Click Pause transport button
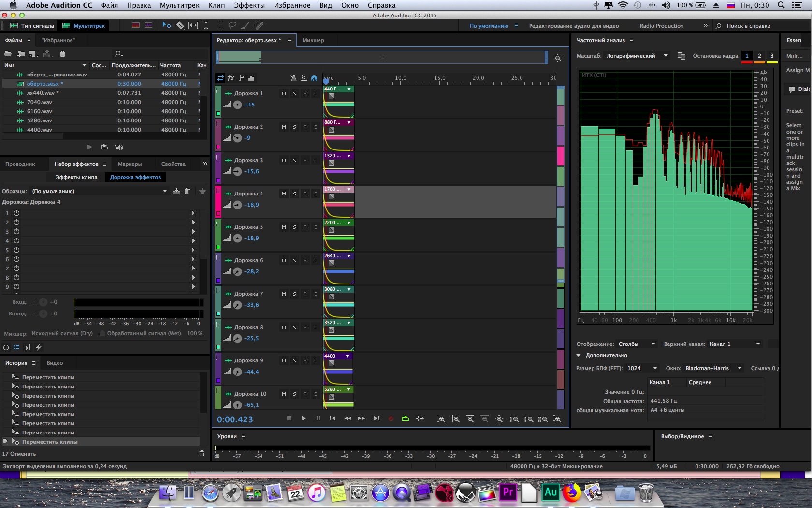This screenshot has width=812, height=508. (x=318, y=418)
